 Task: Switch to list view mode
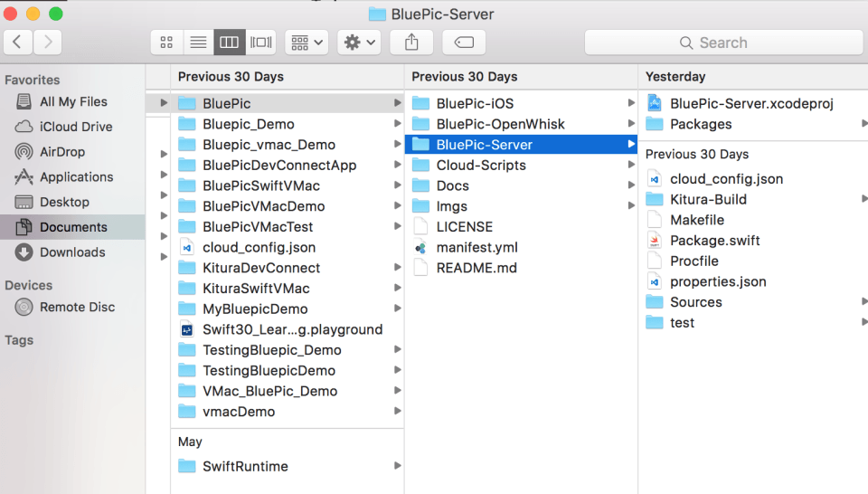198,43
